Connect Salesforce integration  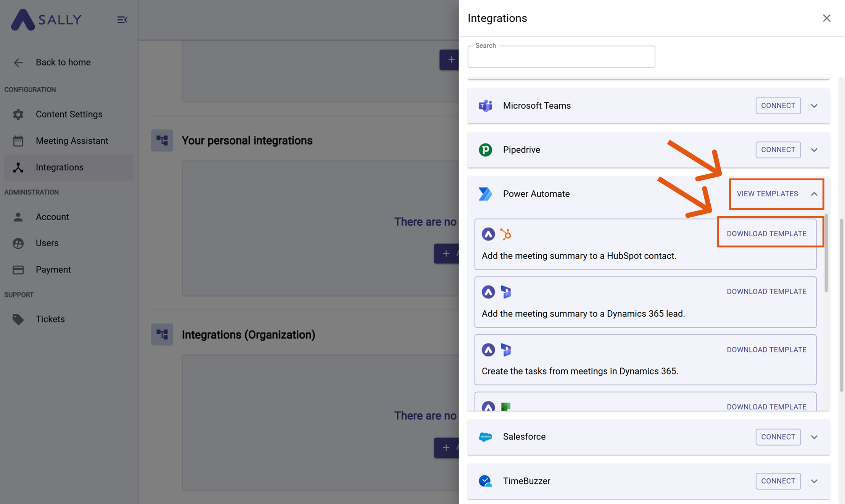(778, 437)
